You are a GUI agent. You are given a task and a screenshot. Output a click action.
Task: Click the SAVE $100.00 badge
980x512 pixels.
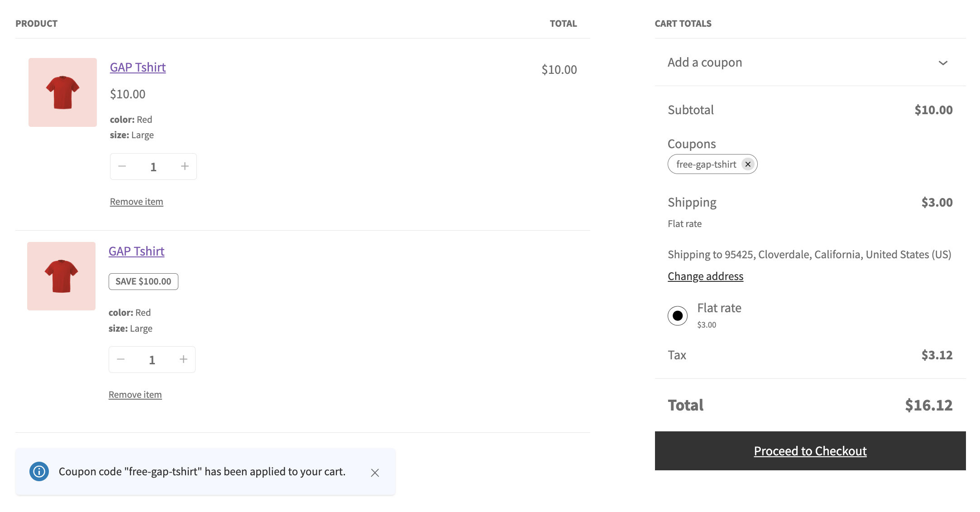(x=143, y=281)
